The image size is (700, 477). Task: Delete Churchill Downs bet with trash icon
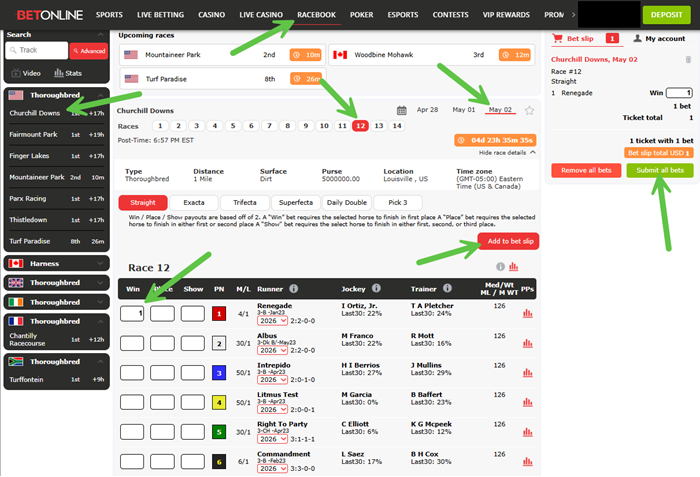click(x=688, y=59)
